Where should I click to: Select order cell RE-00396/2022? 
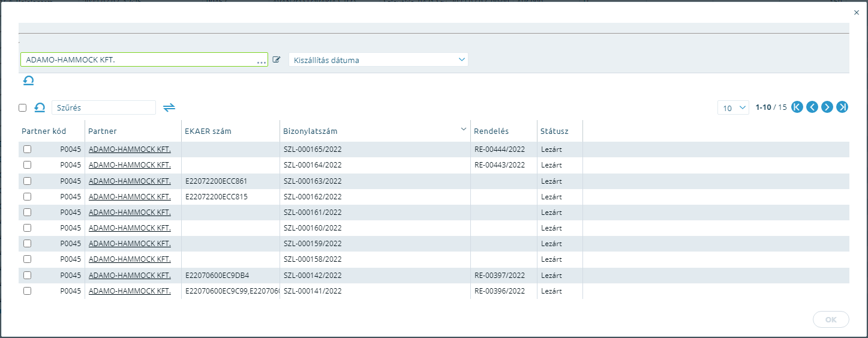tap(499, 291)
